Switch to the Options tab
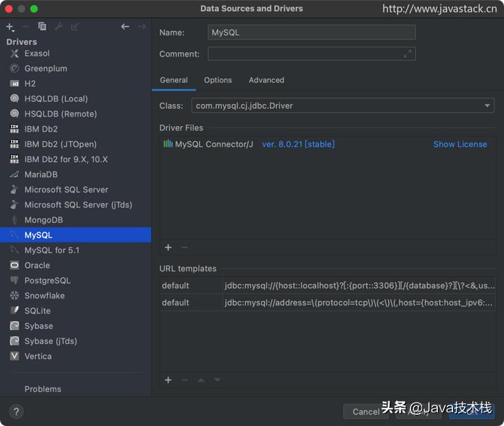This screenshot has height=426, width=504. tap(218, 80)
